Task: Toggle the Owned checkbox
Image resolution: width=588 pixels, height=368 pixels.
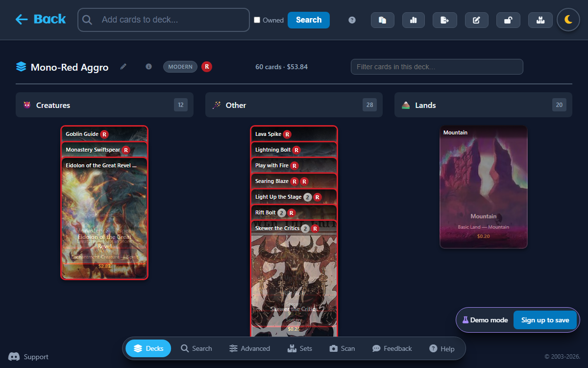Action: click(x=257, y=20)
